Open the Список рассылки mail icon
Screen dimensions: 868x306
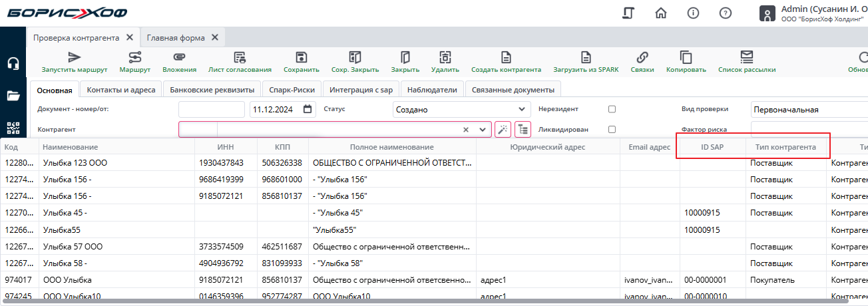point(747,58)
